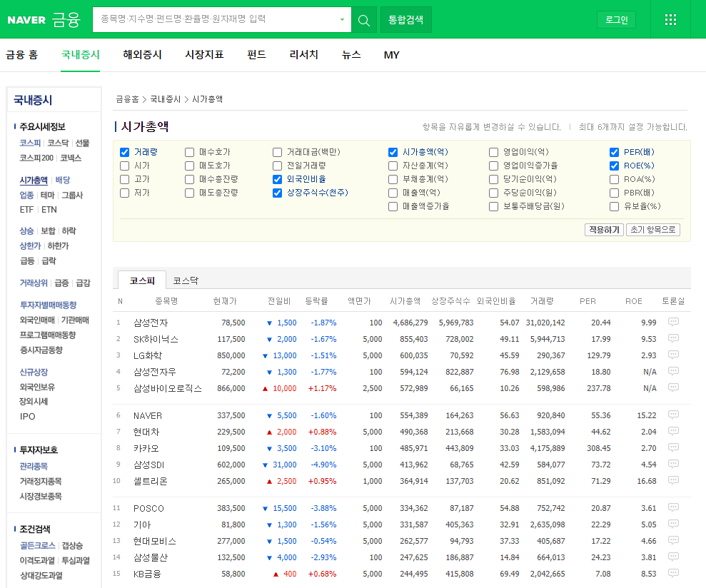The width and height of the screenshot is (706, 588).
Task: Open discussion icon for LG화학
Action: pyautogui.click(x=673, y=355)
